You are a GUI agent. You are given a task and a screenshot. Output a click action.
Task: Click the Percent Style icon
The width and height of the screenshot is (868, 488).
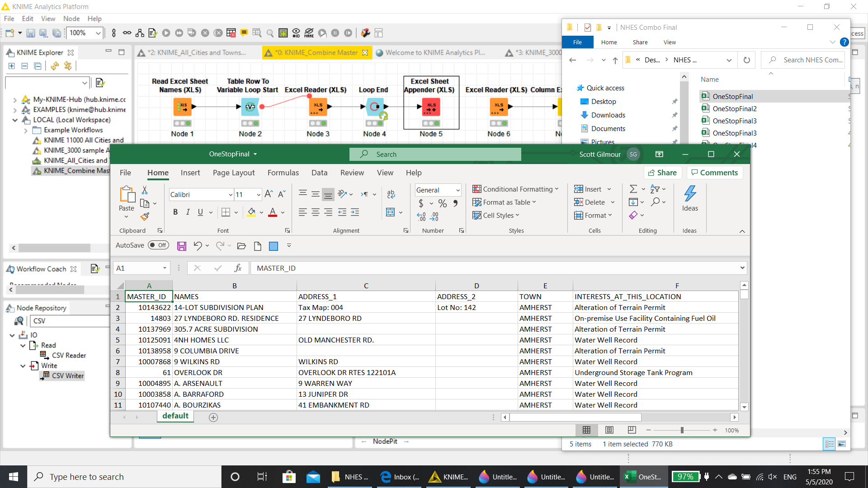(x=442, y=203)
